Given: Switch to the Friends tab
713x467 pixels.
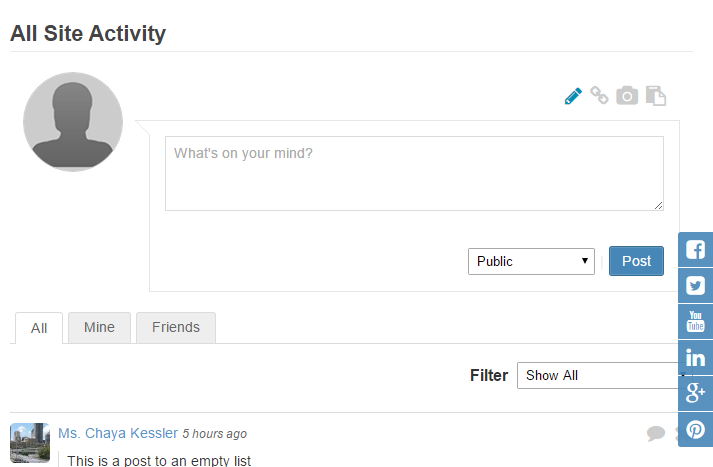Looking at the screenshot, I should point(176,327).
